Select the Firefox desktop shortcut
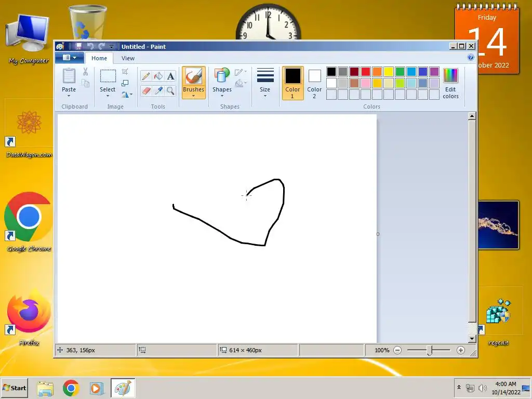Screen dimensions: 532x399 point(29,317)
